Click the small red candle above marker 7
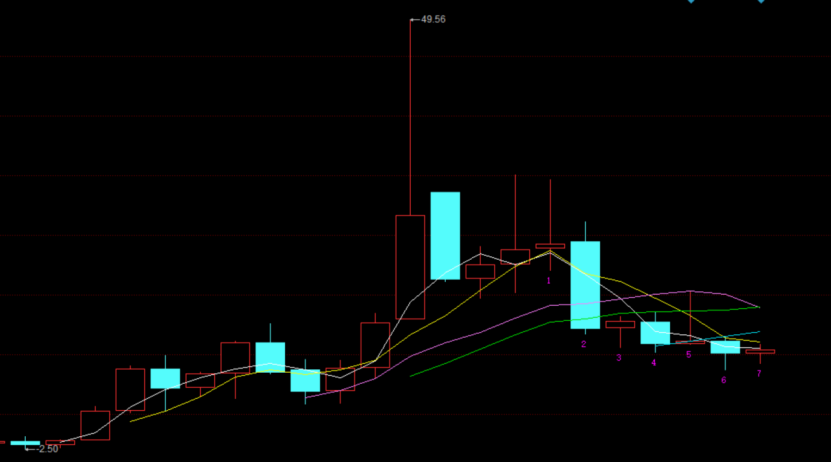This screenshot has width=831, height=462. pyautogui.click(x=760, y=352)
